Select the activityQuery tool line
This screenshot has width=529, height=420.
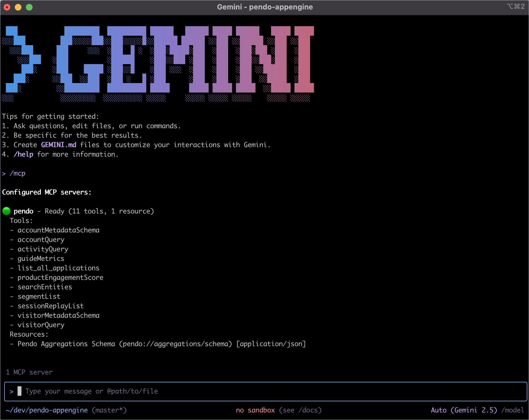39,249
